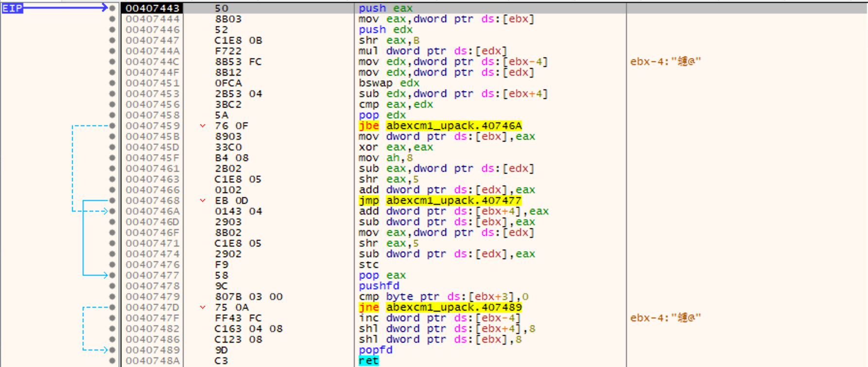Viewport: 868px width, 367px height.
Task: Toggle breakpoint dot at address 00407459
Action: (112, 126)
